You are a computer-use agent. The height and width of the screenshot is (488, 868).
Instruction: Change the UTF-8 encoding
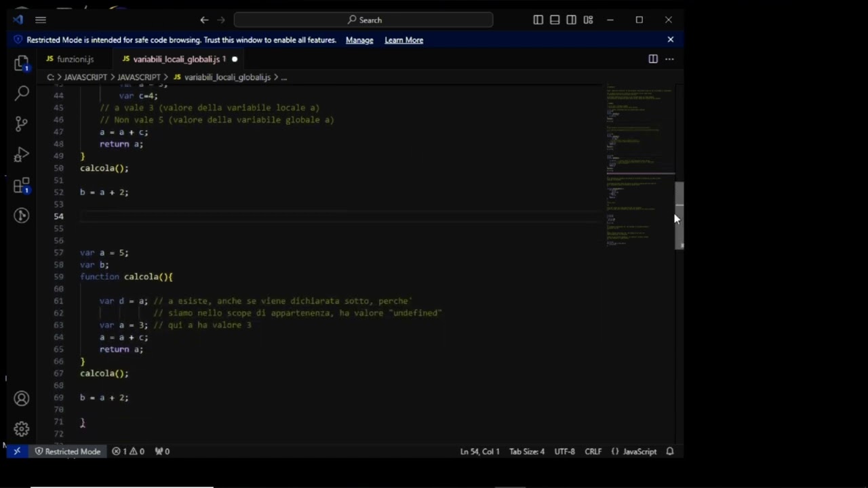(564, 451)
